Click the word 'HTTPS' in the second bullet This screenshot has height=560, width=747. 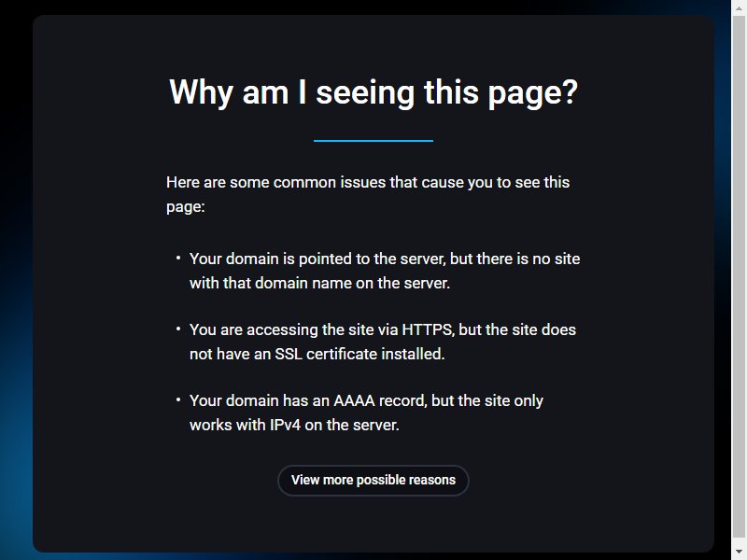(428, 329)
